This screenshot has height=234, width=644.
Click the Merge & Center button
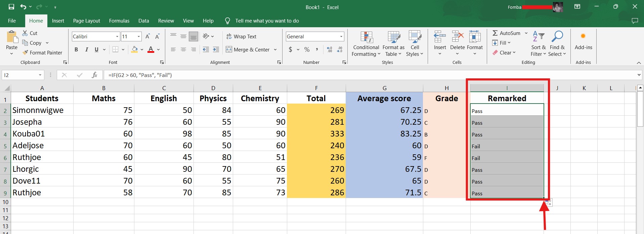[248, 49]
